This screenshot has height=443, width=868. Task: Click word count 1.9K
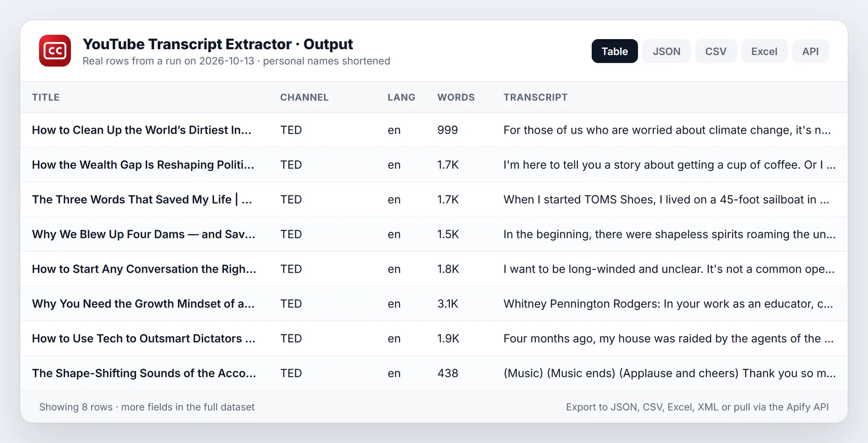(448, 338)
